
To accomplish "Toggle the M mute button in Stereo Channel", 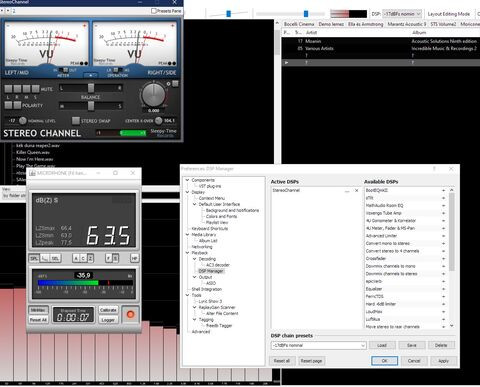I will click(26, 89).
